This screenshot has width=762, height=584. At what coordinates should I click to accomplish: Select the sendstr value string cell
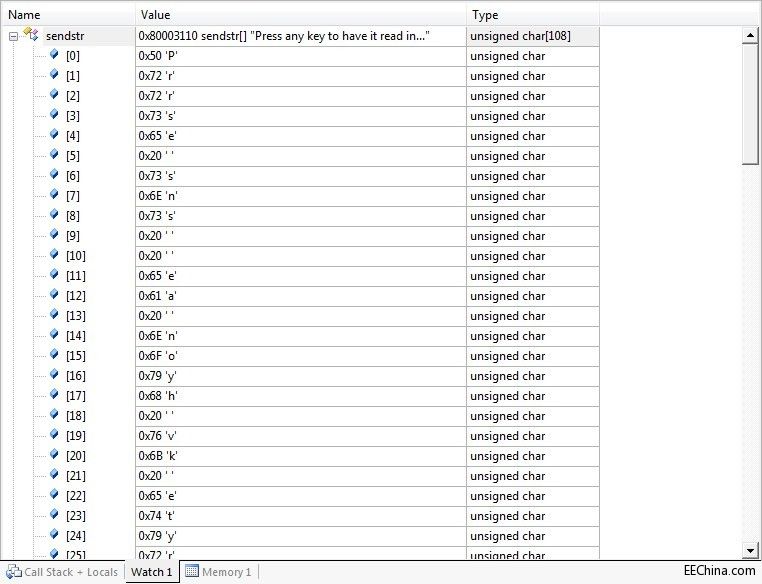point(300,36)
